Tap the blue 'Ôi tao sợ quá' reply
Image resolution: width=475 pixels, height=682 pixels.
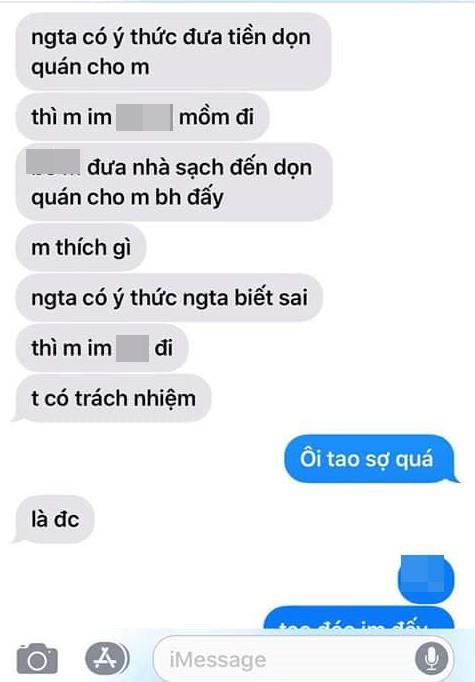click(370, 458)
